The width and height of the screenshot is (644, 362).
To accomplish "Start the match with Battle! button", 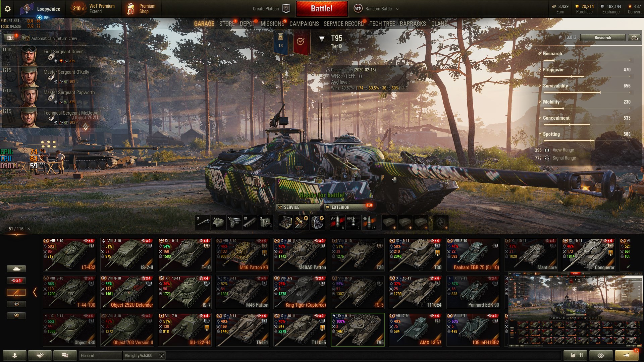I will point(322,9).
